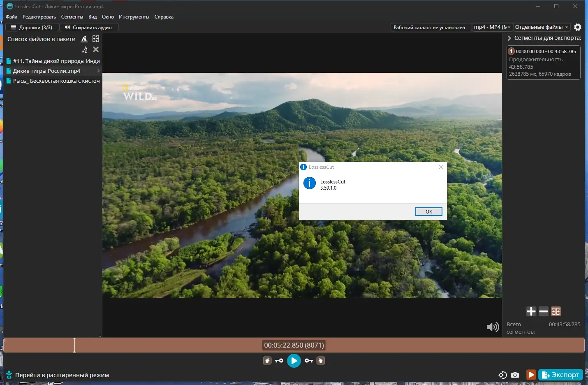Viewport: 588px width, 385px height.
Task: Start export with the Экспорт button
Action: [x=560, y=375]
